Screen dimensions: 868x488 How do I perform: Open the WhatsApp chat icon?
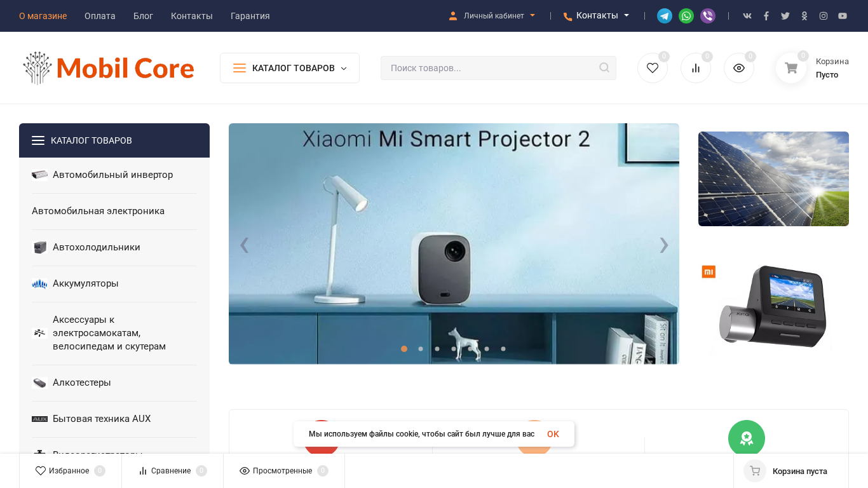686,16
